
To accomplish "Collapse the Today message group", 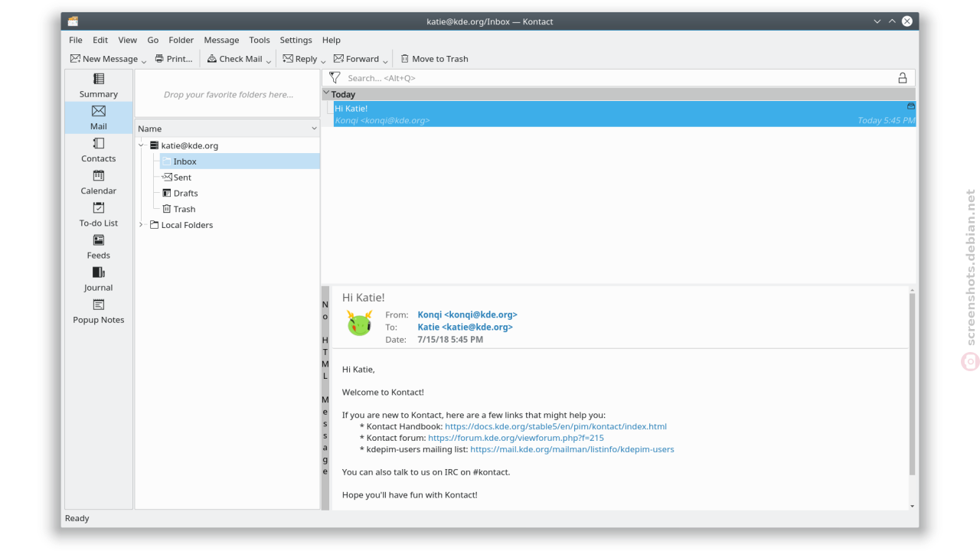I will [x=326, y=93].
